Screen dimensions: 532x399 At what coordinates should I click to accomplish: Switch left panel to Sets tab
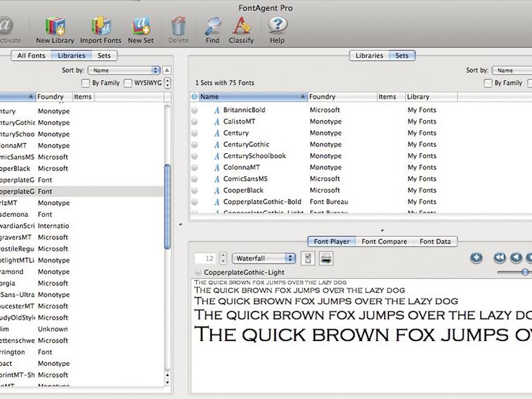(104, 56)
